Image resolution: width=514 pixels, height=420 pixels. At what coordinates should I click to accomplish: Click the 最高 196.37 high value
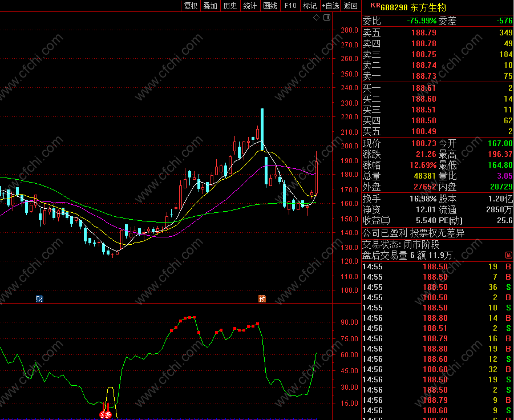pos(500,154)
